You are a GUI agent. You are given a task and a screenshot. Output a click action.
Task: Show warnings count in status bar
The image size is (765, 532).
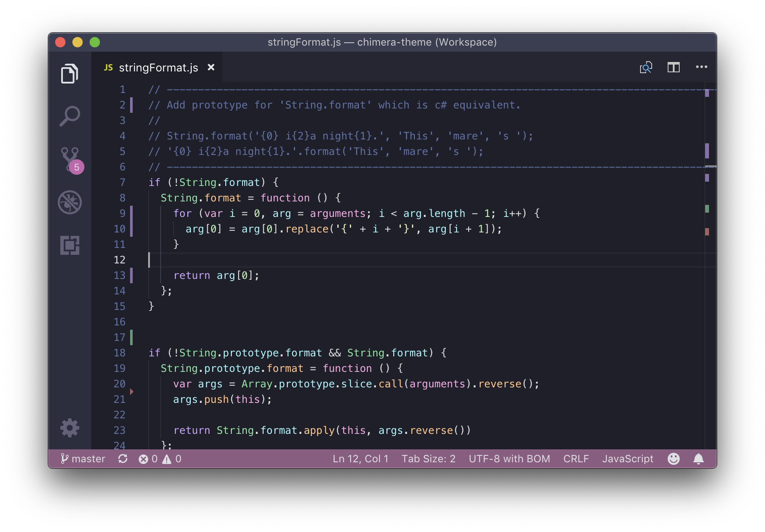[x=172, y=459]
